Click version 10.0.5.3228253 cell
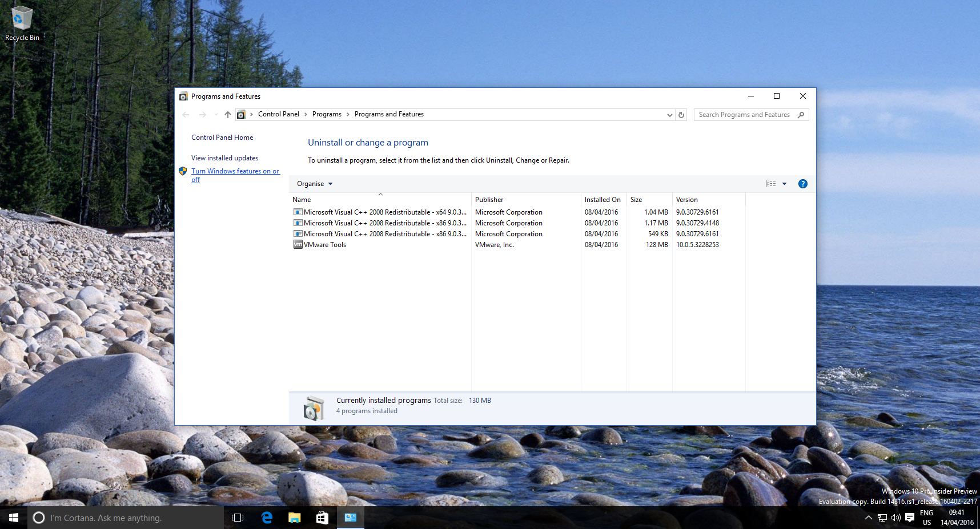 tap(697, 245)
